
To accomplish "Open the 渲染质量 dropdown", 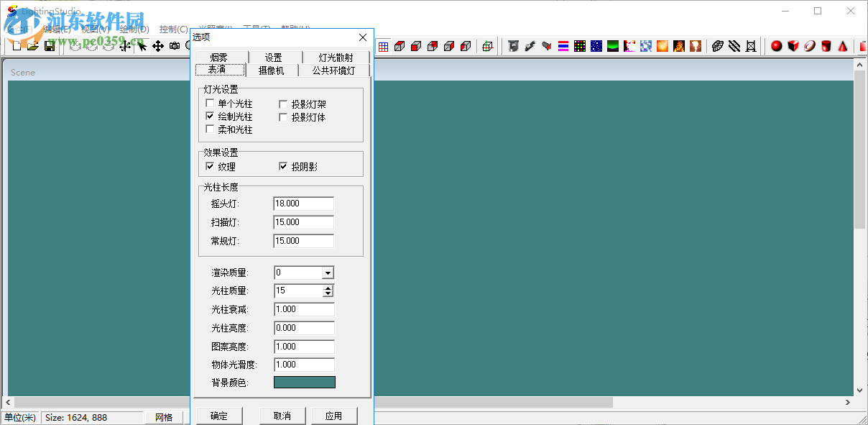I will tap(328, 273).
